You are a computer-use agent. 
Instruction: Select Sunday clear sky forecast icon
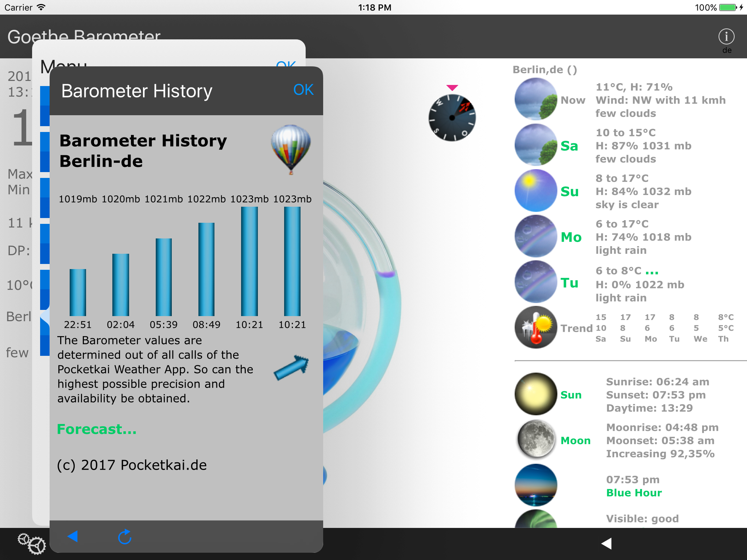pos(535,191)
